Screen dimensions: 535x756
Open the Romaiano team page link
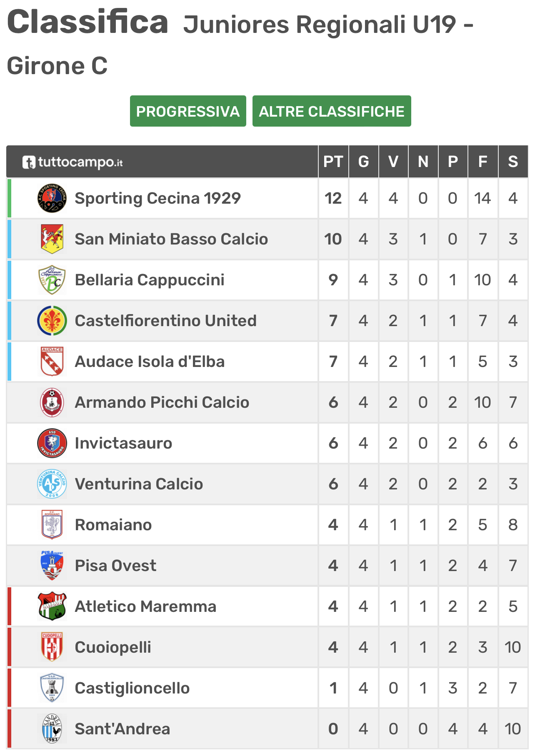point(113,525)
